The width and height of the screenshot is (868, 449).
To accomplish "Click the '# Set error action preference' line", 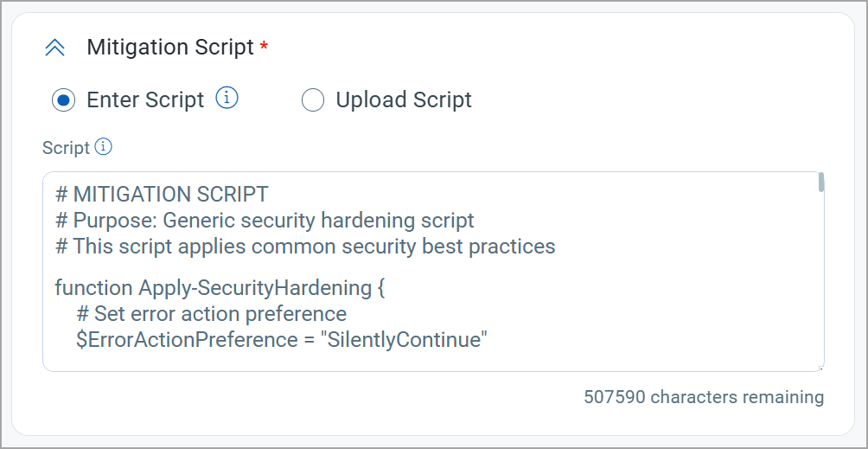I will point(212,314).
